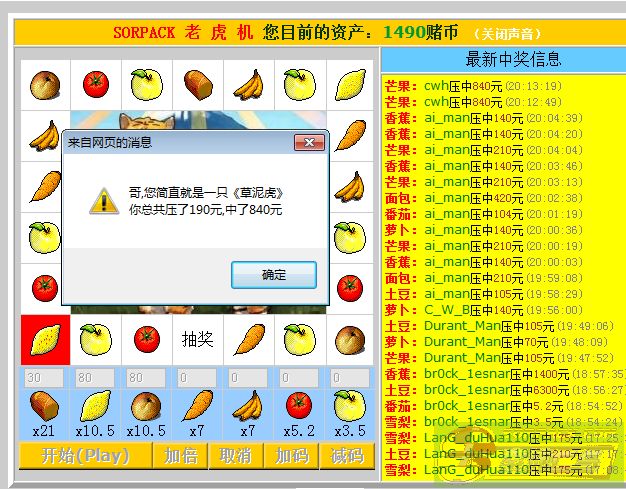Select the bread x21 bet icon

coord(44,405)
